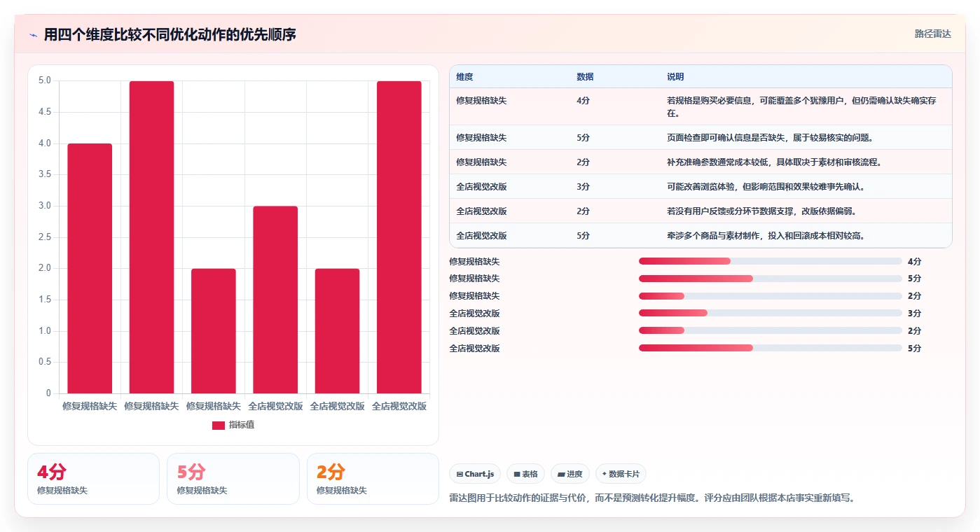Click the 全店视觉改版 2分 progress bar
The width and height of the screenshot is (980, 532).
pyautogui.click(x=771, y=330)
